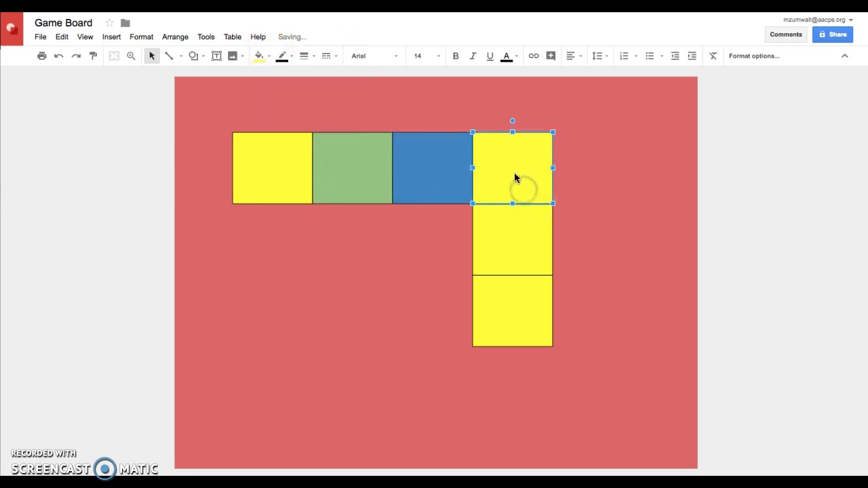Insert a Text box
The height and width of the screenshot is (488, 868).
(216, 56)
